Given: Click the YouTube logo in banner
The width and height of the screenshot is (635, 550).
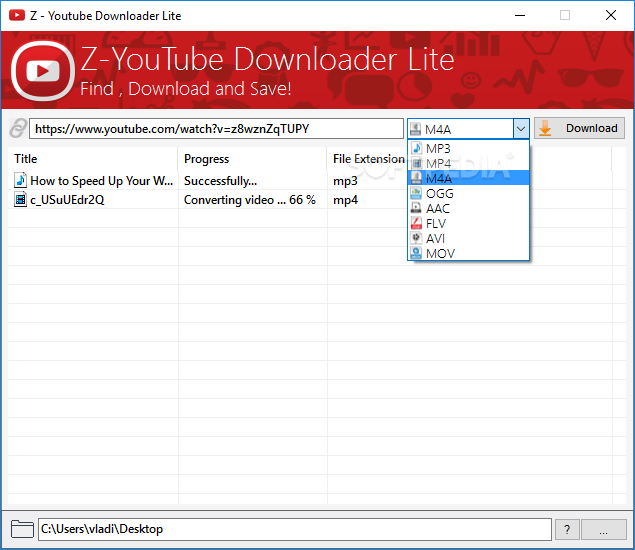Looking at the screenshot, I should pyautogui.click(x=43, y=70).
